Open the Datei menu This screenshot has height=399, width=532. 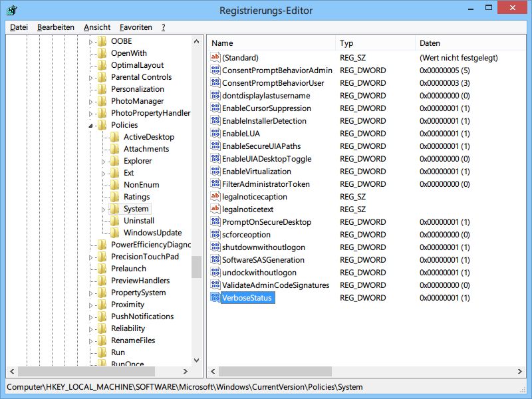(x=19, y=27)
